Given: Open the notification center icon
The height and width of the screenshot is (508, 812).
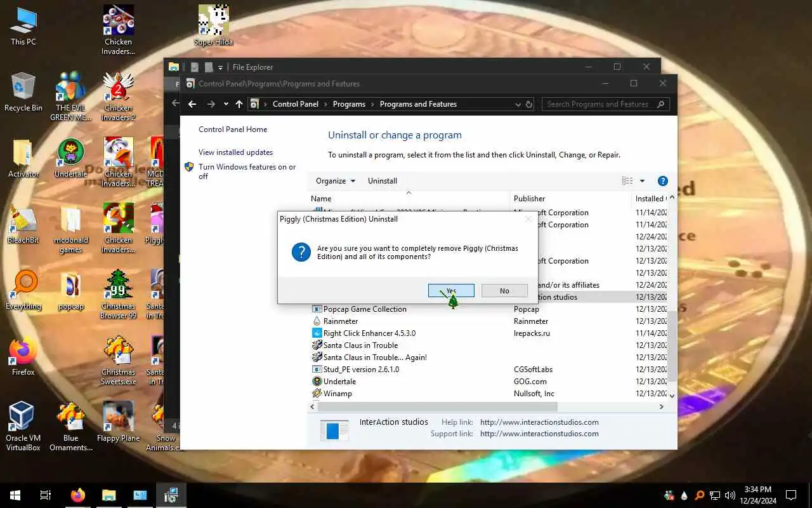Looking at the screenshot, I should click(x=791, y=495).
